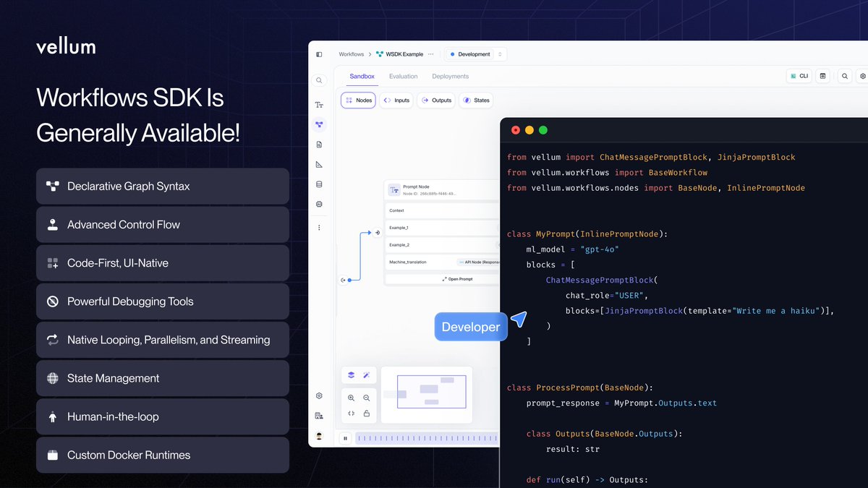Click the vellum logo
This screenshot has width=868, height=488.
coord(66,47)
